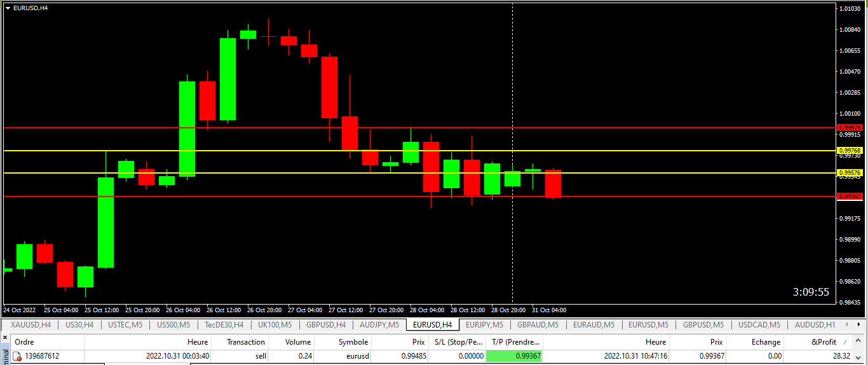Click the yellow 0.99768 price level label
Viewport: 868px width, 365px height.
point(850,151)
